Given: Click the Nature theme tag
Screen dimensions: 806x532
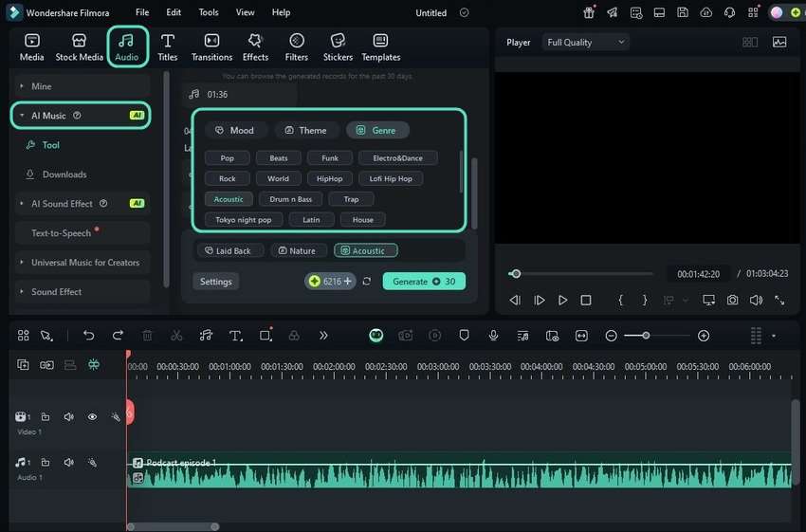Looking at the screenshot, I should (299, 251).
